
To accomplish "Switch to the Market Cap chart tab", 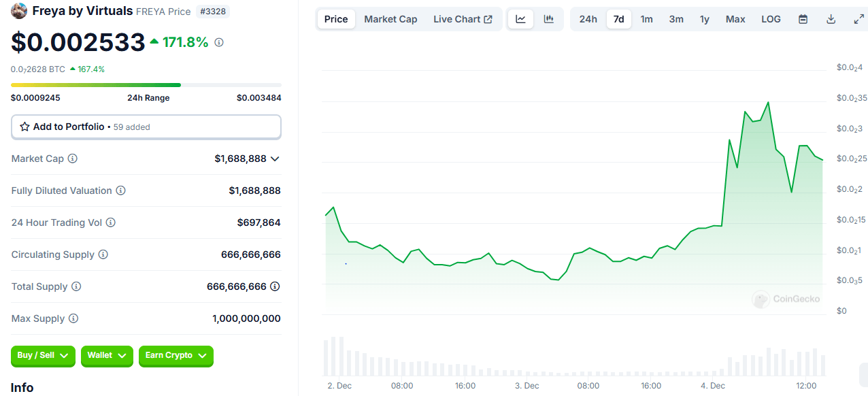I will [390, 18].
